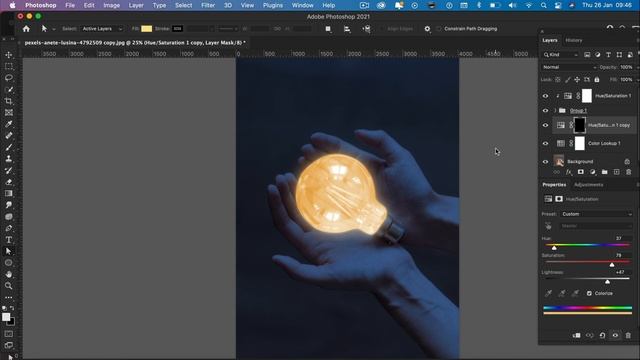Select the Rectangular Marquee tool

coord(9,66)
